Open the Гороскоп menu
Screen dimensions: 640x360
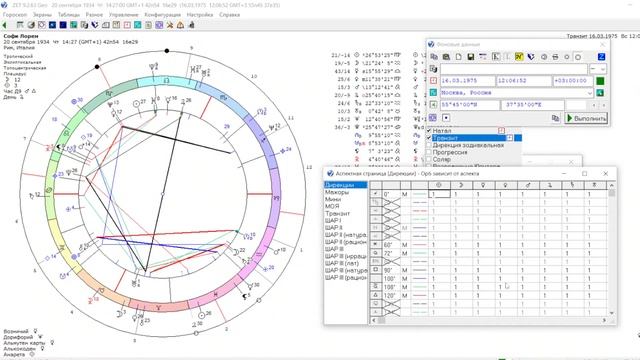(x=15, y=15)
